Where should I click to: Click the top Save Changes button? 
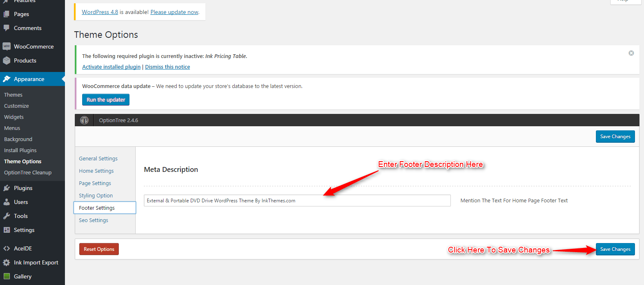[x=615, y=137]
